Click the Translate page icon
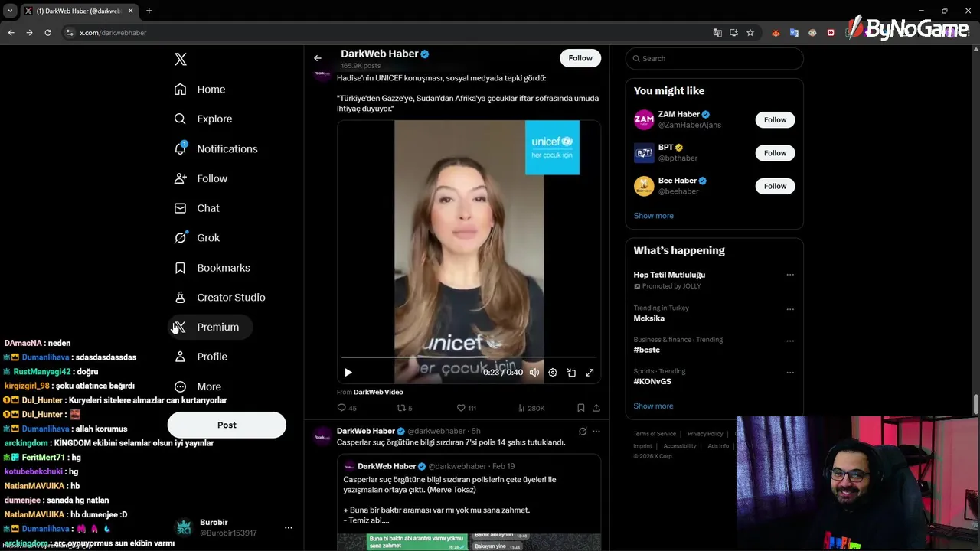This screenshot has width=980, height=551. point(717,33)
